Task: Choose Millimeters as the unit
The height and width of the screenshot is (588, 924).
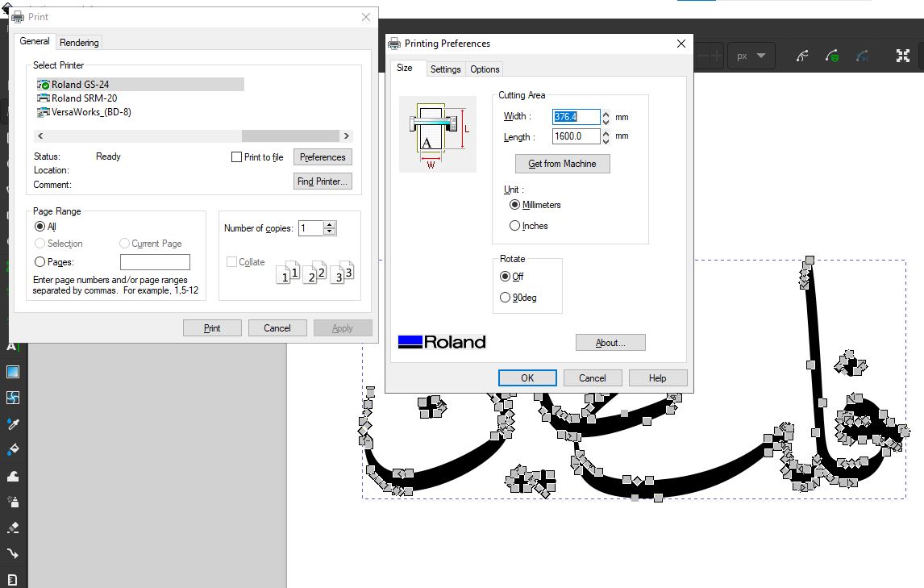Action: pyautogui.click(x=515, y=205)
